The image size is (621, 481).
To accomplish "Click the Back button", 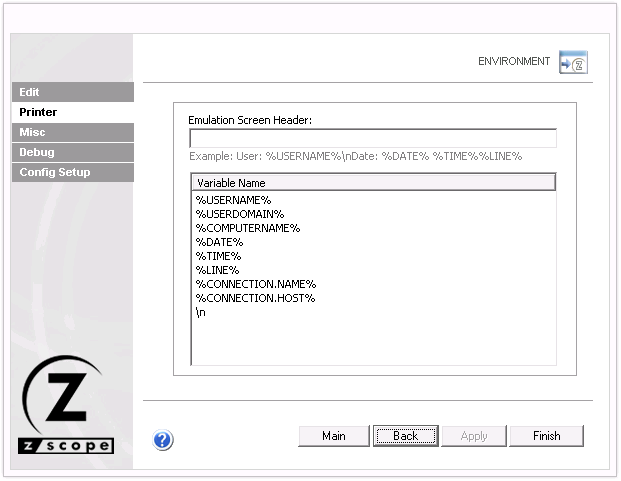I will tap(405, 436).
